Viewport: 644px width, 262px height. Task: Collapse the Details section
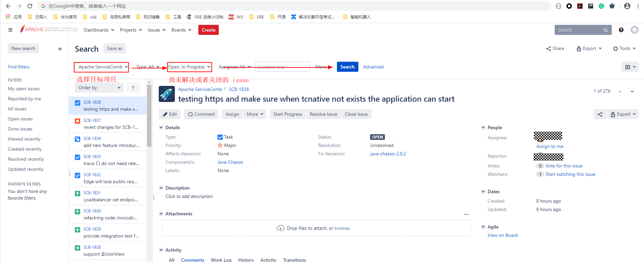[161, 127]
